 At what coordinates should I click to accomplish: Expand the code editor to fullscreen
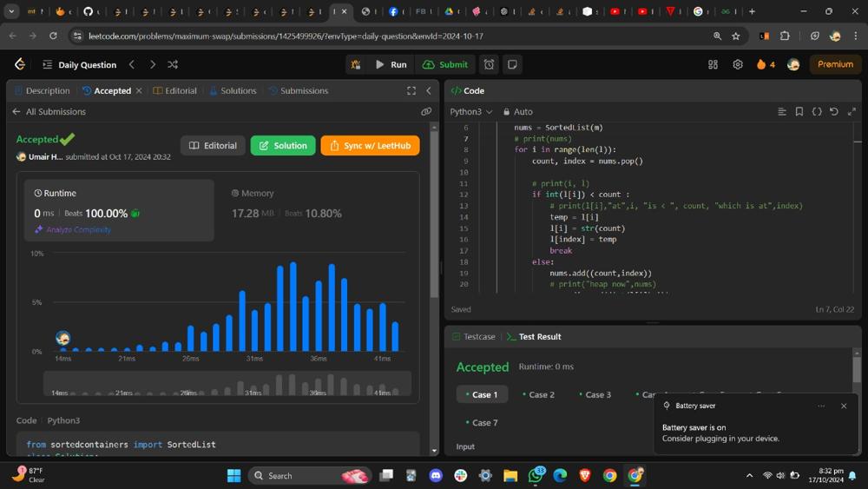point(852,111)
